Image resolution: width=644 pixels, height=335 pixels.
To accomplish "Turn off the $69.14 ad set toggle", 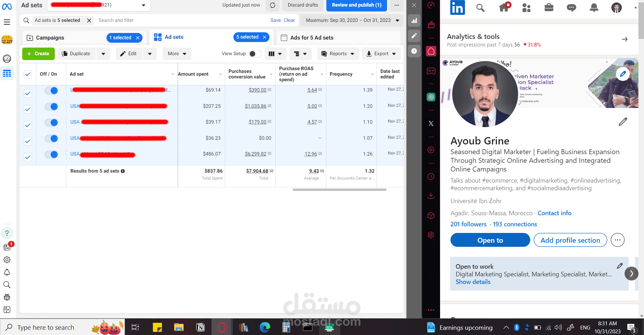I will point(51,91).
